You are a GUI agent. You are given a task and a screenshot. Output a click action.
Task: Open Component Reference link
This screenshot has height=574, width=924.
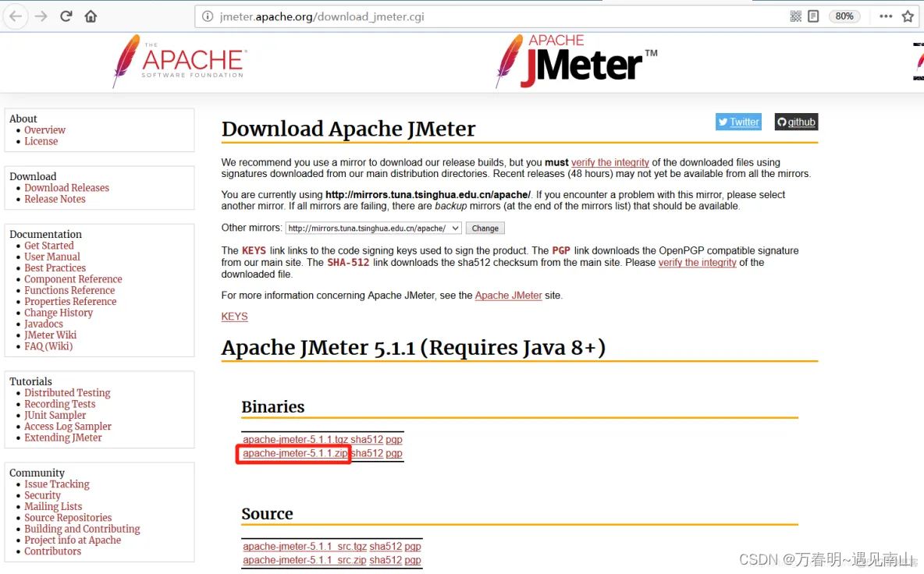73,279
